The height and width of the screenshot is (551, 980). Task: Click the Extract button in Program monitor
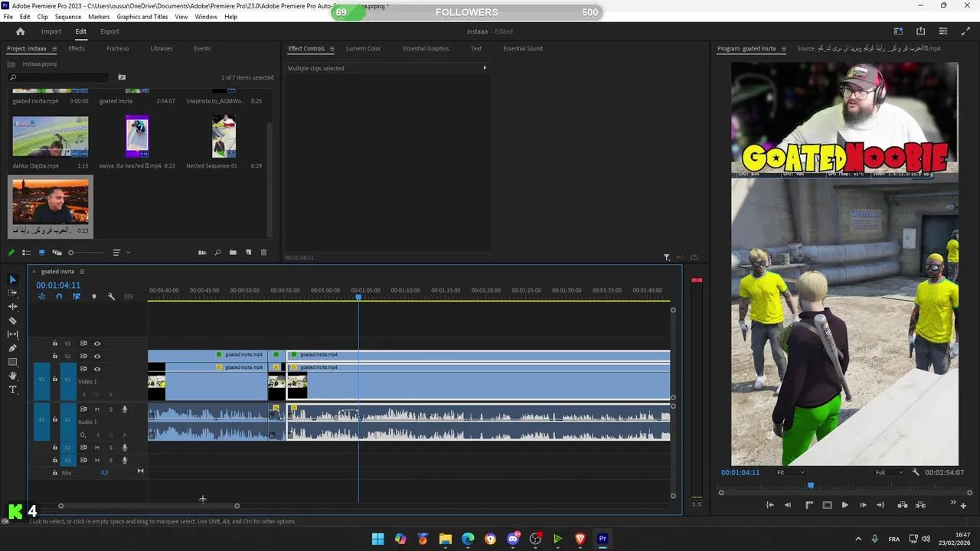pyautogui.click(x=920, y=505)
